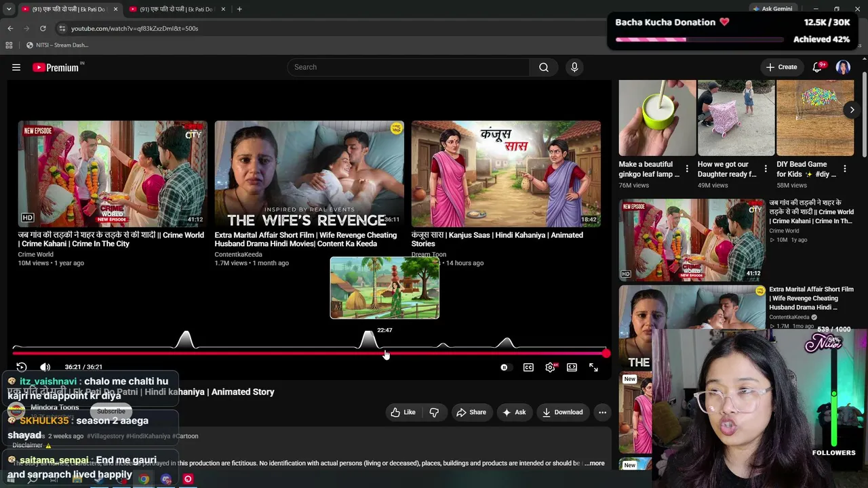Image resolution: width=868 pixels, height=488 pixels.
Task: Open sidebar Crime World wedding video thumbnail
Action: pos(692,240)
